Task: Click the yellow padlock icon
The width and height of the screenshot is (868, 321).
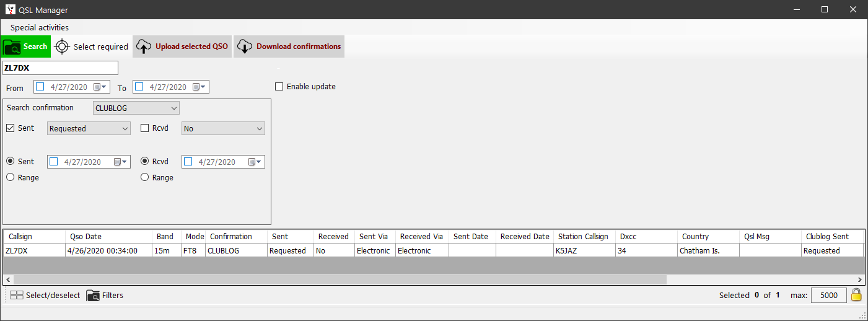Action: [856, 295]
